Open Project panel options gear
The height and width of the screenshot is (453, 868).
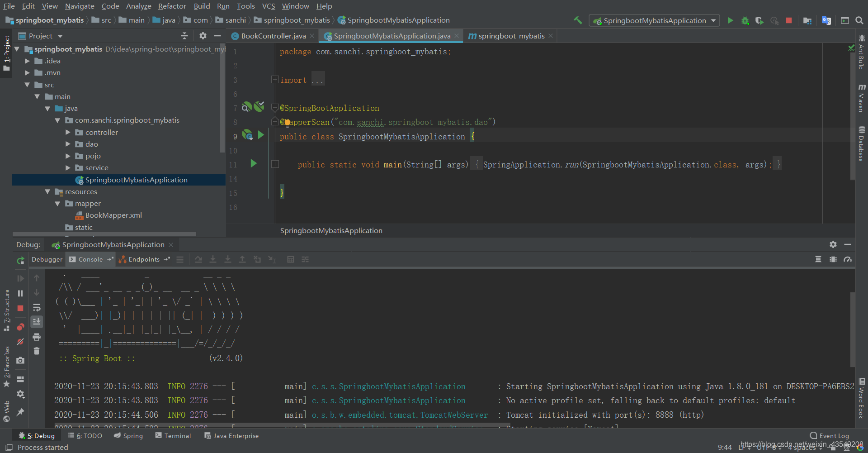point(203,36)
